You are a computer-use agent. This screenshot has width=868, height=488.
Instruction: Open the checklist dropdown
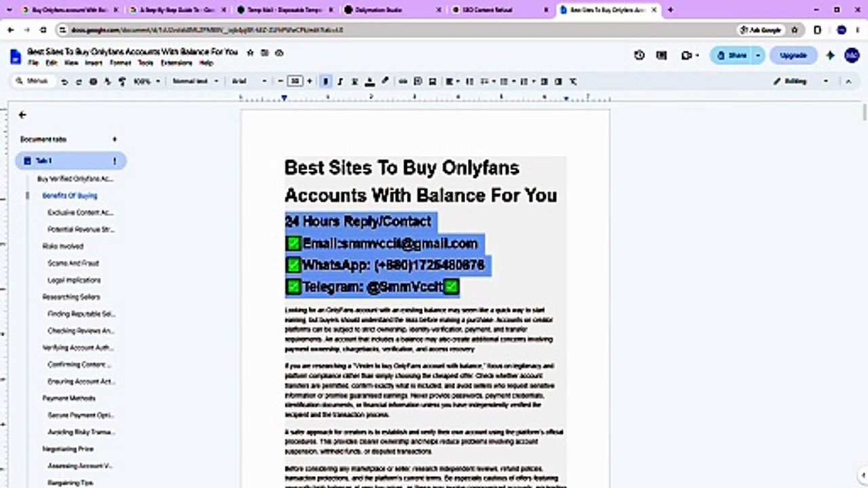[487, 81]
